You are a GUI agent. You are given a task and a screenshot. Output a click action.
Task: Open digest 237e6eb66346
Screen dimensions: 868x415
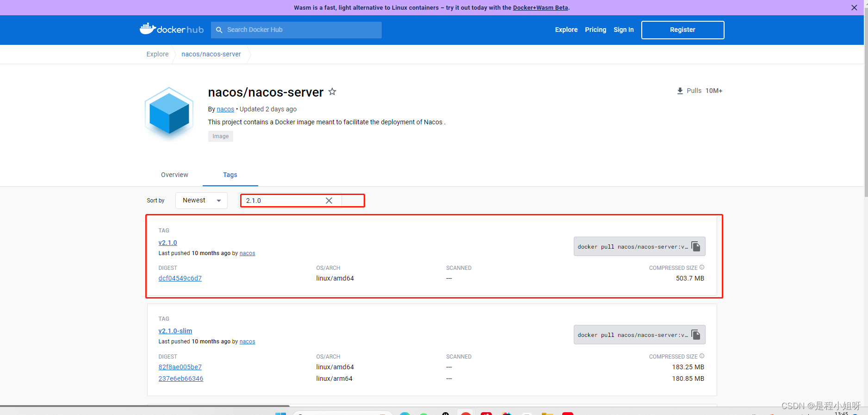(180, 378)
